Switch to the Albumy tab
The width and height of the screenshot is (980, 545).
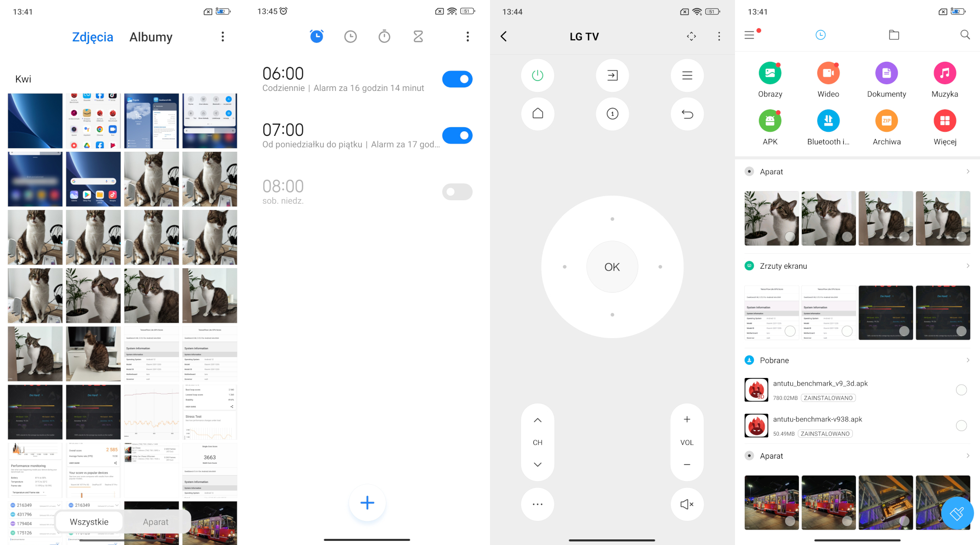point(151,37)
